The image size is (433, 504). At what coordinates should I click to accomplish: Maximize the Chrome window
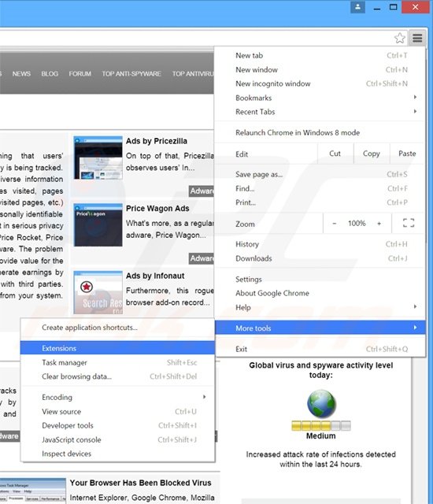[393, 7]
